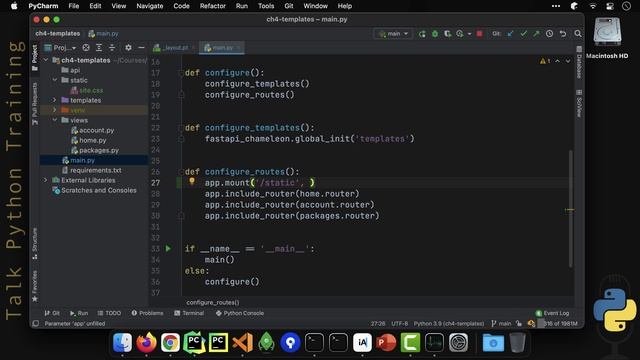The height and width of the screenshot is (360, 640).
Task: Collapse all in Project panel
Action: click(x=112, y=48)
